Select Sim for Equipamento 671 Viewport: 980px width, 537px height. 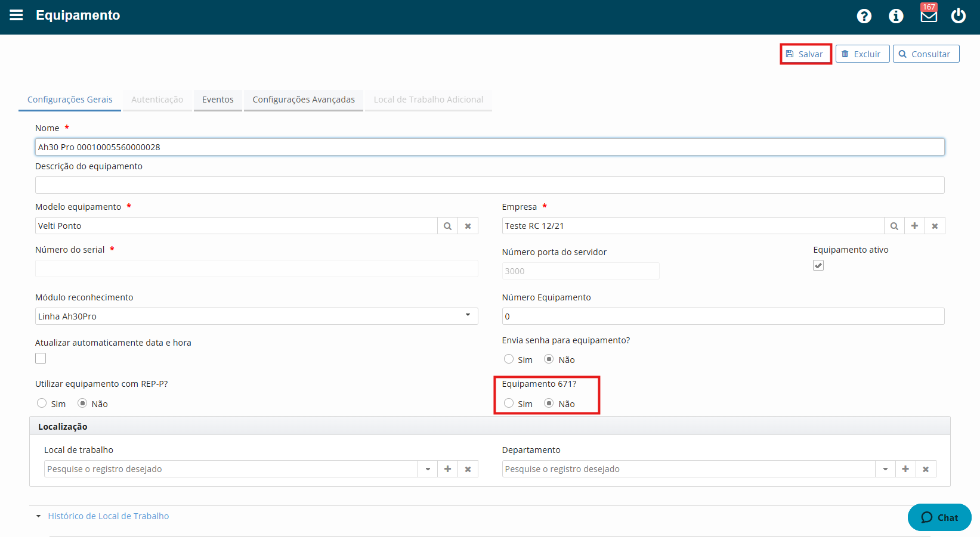509,403
